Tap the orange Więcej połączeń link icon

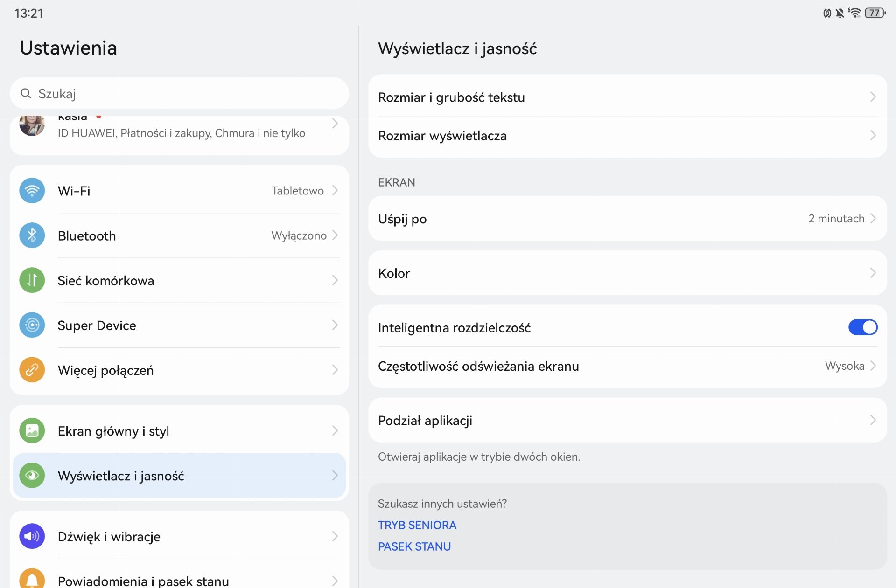pyautogui.click(x=32, y=370)
